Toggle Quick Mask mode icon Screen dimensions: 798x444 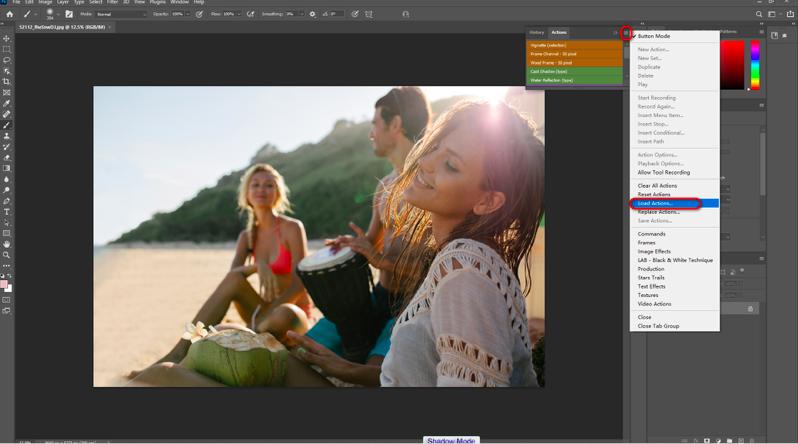[6, 300]
